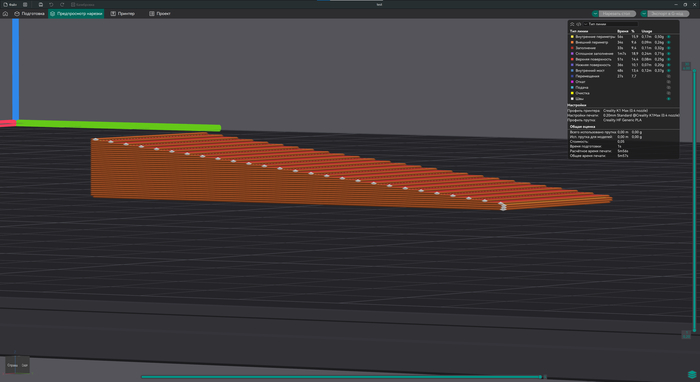Show Перемещения travel moves
Image resolution: width=700 pixels, height=382 pixels.
(x=669, y=76)
